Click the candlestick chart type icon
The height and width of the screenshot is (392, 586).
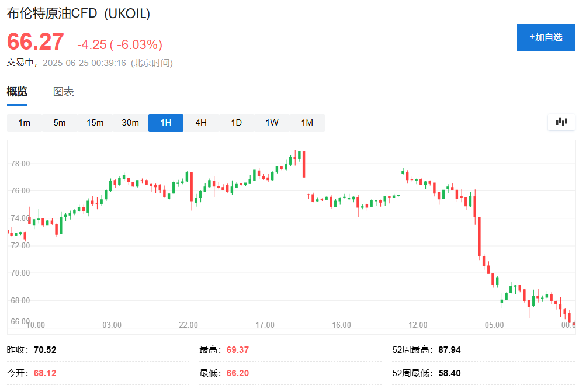[x=561, y=122]
